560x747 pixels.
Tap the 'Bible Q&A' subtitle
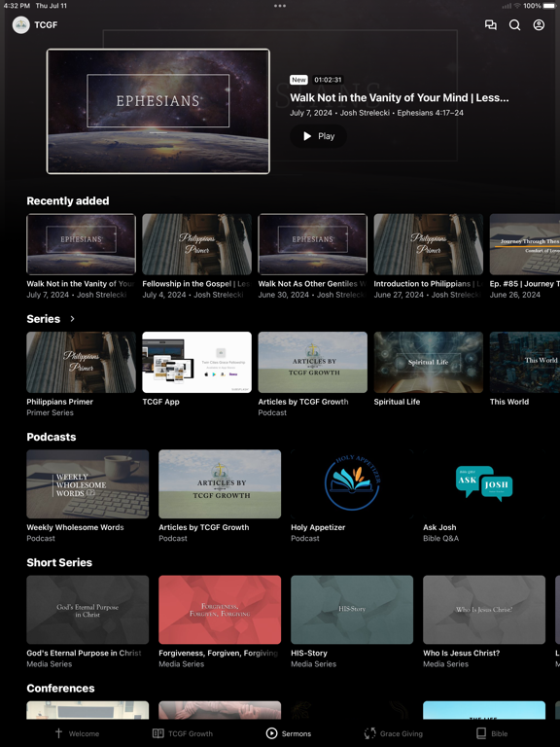click(441, 538)
